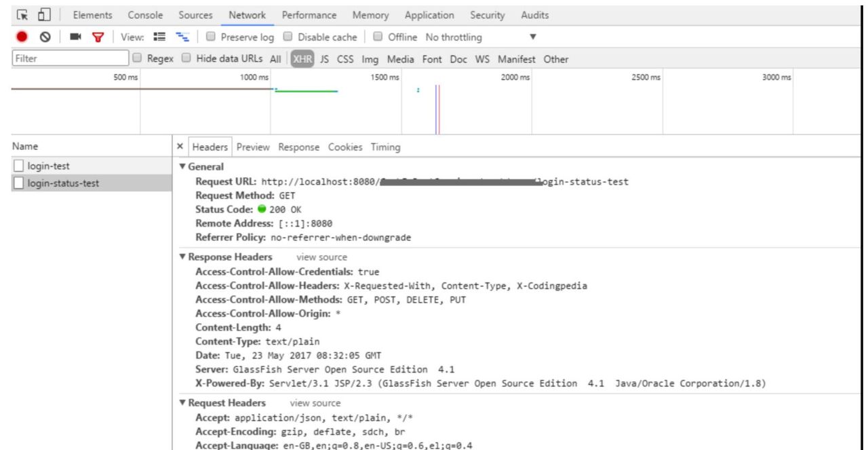868x450 pixels.
Task: Click the Referrer Policy line
Action: coord(303,238)
